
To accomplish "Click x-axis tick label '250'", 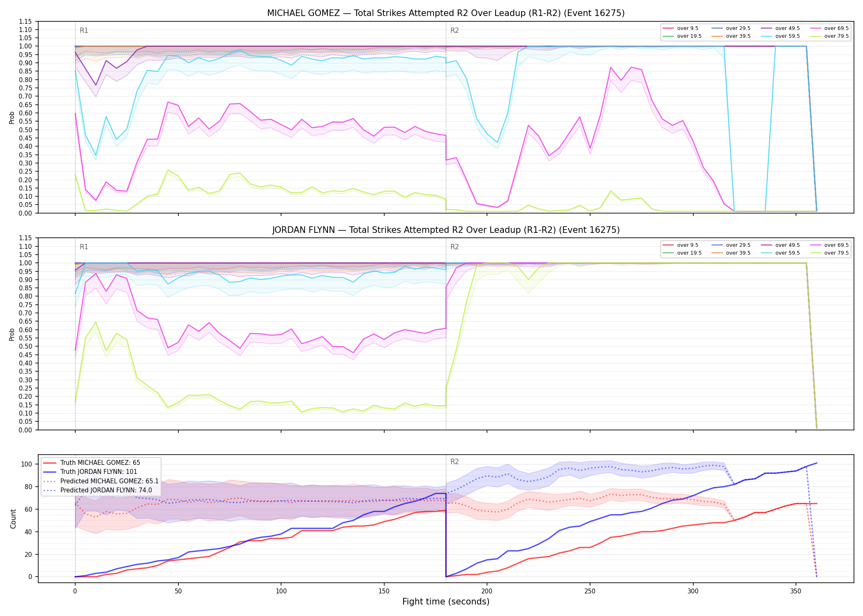I will (x=590, y=591).
